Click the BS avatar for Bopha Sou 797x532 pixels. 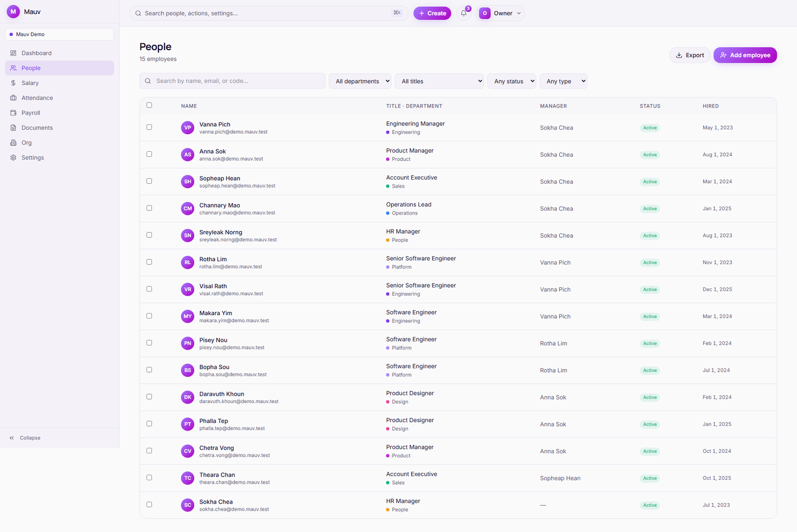coord(188,370)
